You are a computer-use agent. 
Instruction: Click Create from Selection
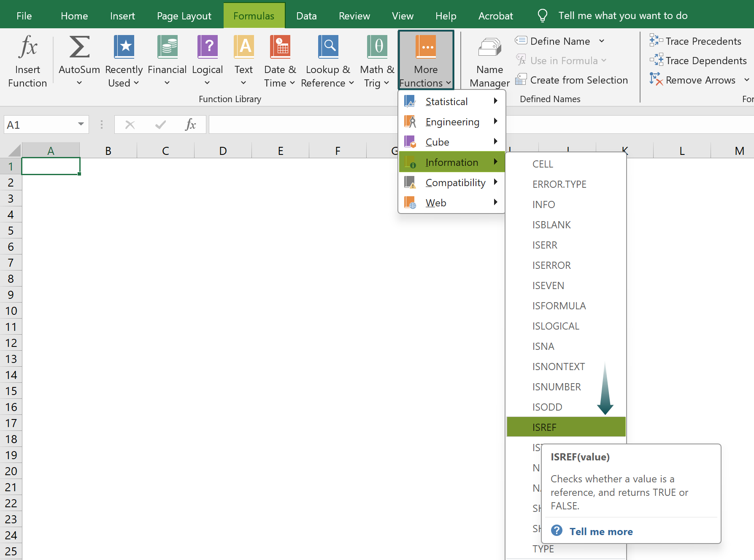[x=578, y=80]
